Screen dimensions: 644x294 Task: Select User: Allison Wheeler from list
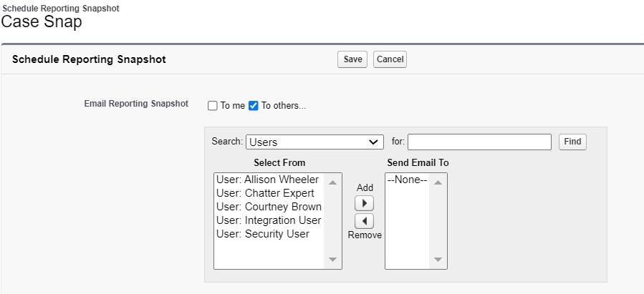coord(267,180)
